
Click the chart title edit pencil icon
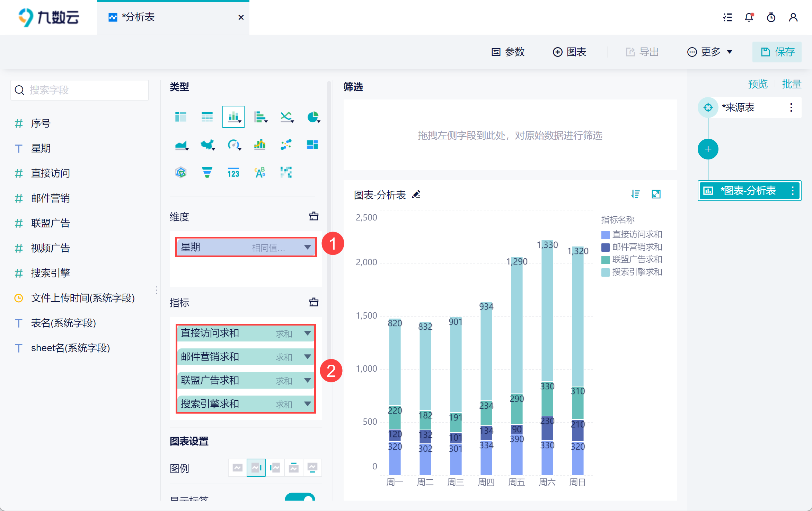tap(416, 194)
